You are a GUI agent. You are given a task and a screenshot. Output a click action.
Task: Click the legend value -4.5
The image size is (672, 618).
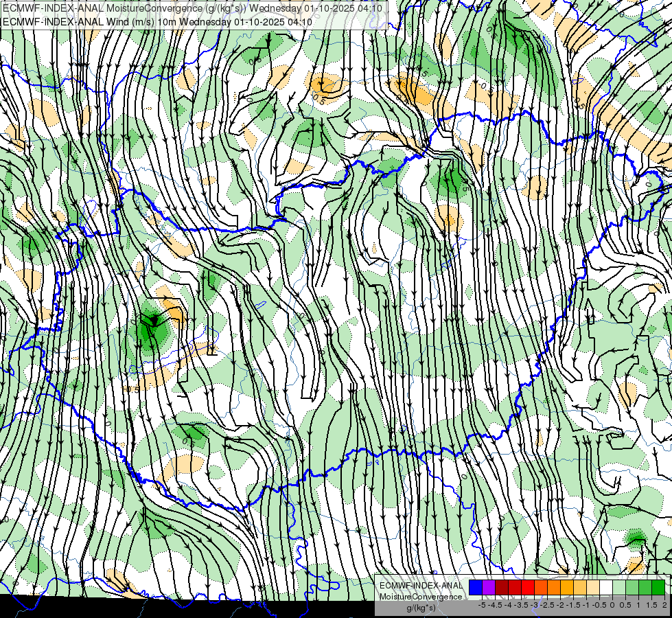(x=495, y=605)
